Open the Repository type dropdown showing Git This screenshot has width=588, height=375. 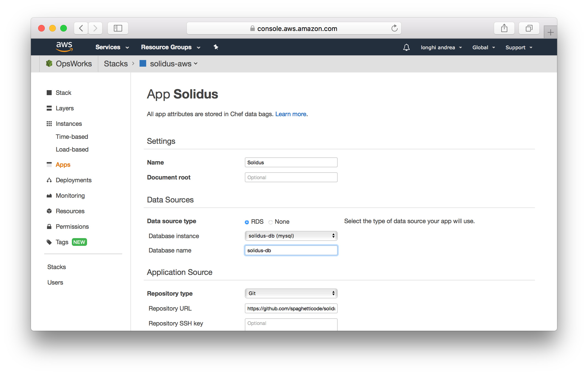(x=291, y=293)
